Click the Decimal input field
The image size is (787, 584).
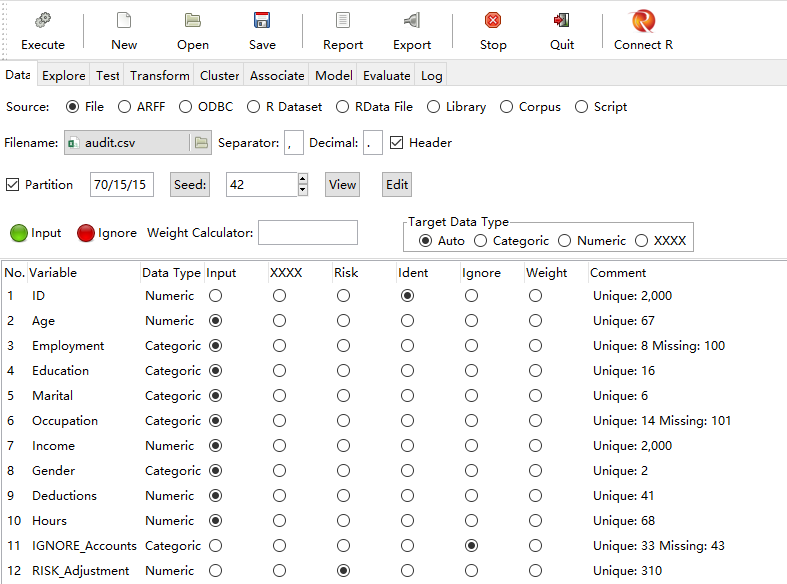click(373, 143)
